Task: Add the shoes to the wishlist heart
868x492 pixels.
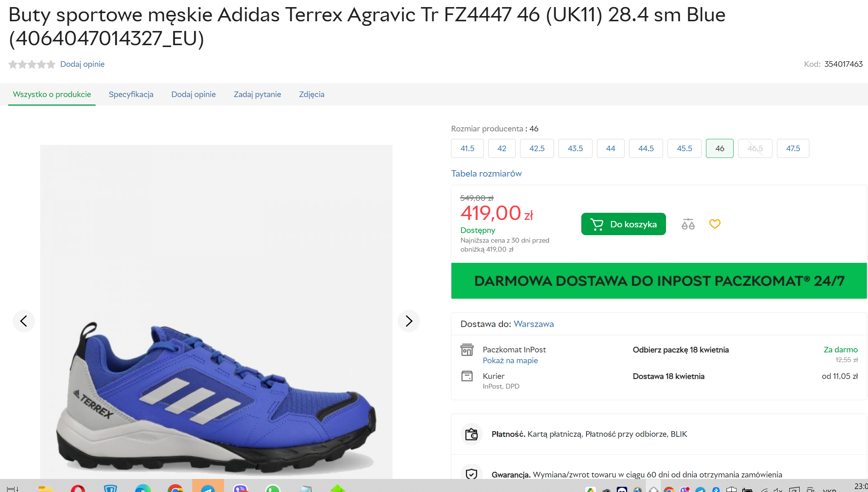Action: (715, 224)
